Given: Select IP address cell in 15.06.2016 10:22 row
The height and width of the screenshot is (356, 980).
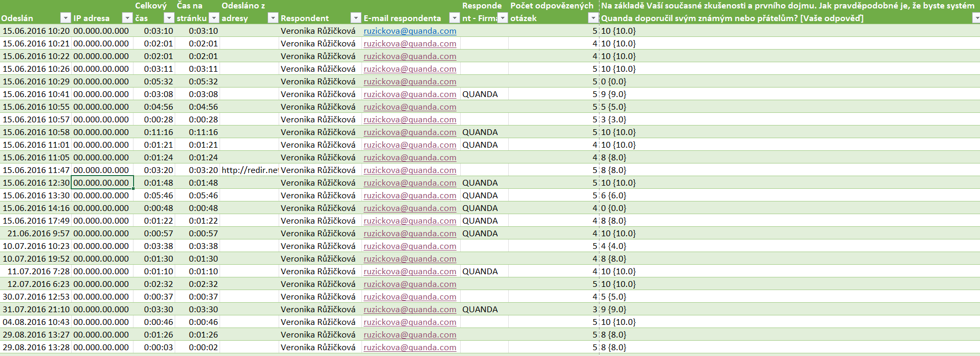Looking at the screenshot, I should [102, 56].
